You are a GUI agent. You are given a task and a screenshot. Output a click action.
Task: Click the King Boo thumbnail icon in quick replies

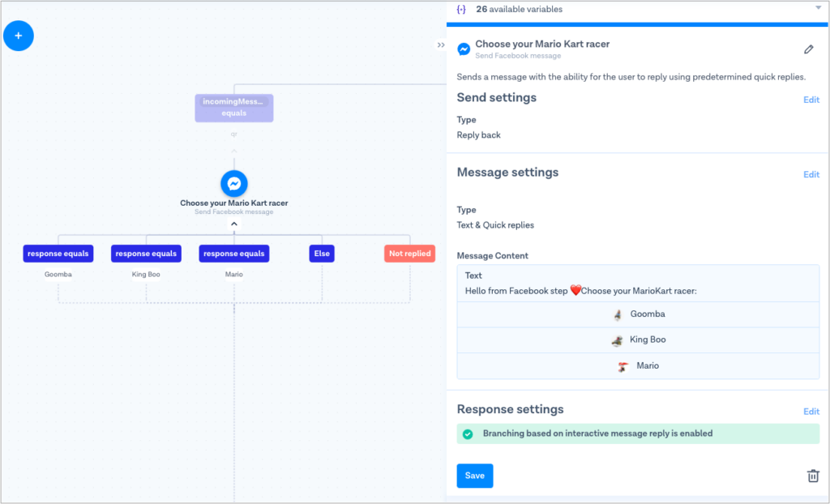(x=618, y=340)
